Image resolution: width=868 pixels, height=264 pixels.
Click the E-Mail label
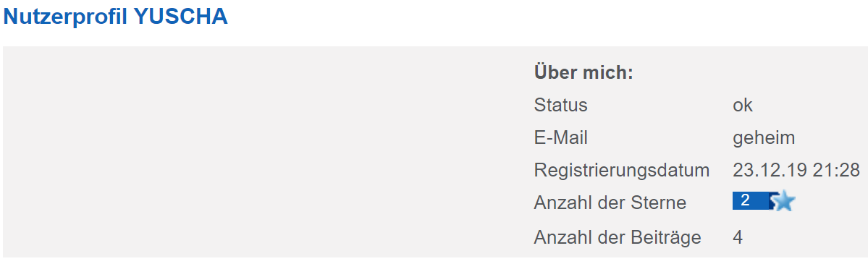click(x=561, y=137)
